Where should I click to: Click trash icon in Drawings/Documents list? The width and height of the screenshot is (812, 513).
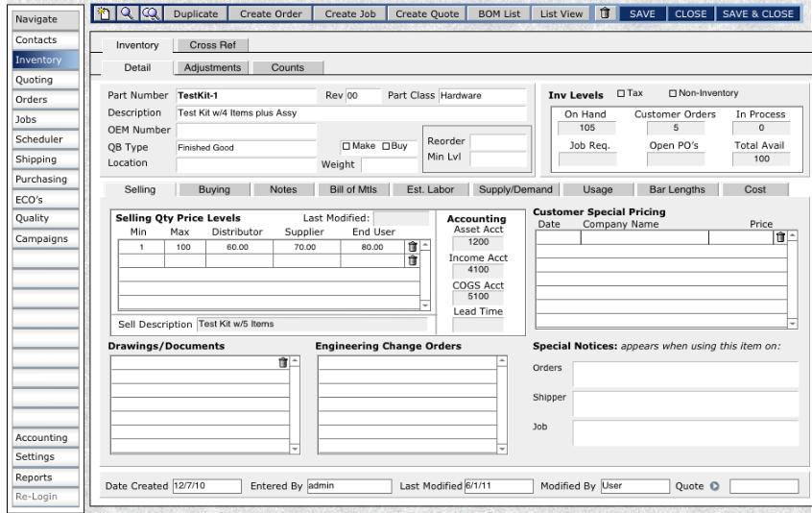tap(283, 363)
